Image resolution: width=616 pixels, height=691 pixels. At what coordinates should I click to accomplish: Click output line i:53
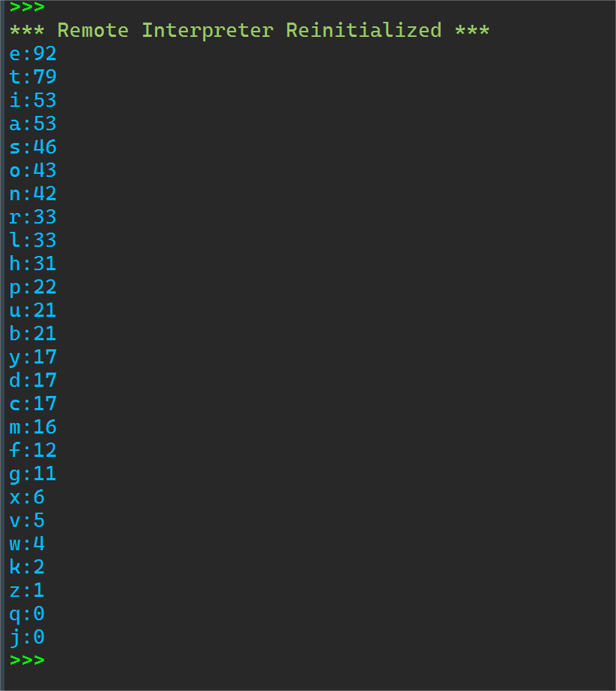[33, 100]
